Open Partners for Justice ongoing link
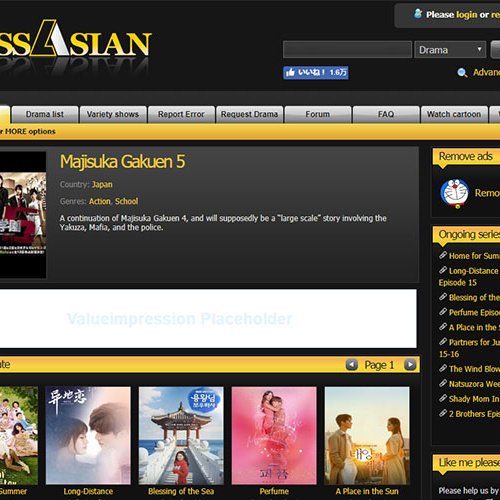 click(474, 342)
